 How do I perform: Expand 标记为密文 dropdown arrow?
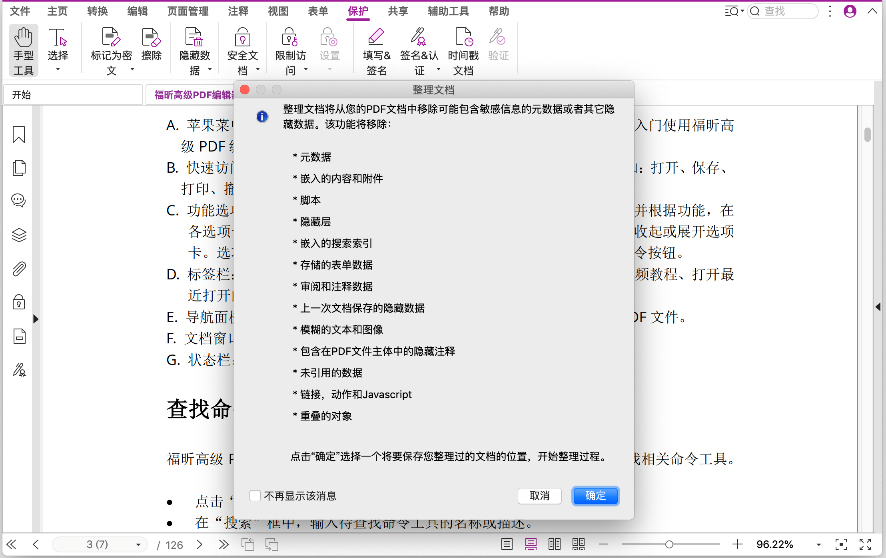pos(132,69)
